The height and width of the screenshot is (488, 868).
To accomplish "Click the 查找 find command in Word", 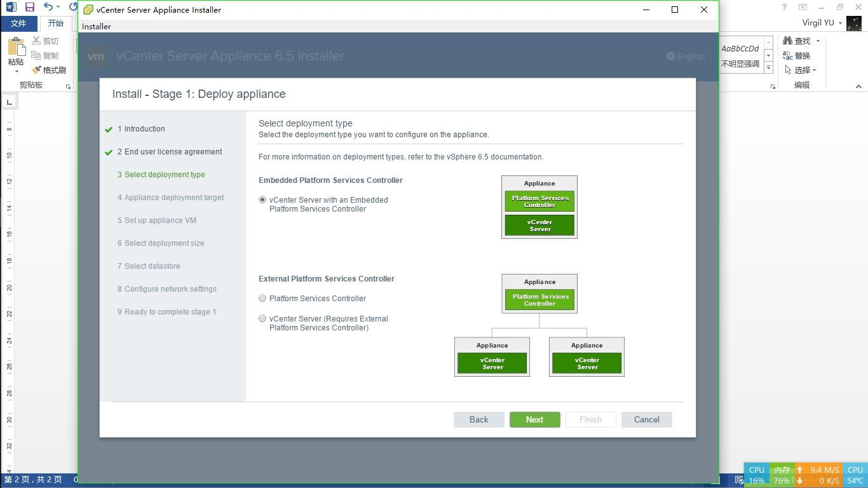I will (x=797, y=41).
